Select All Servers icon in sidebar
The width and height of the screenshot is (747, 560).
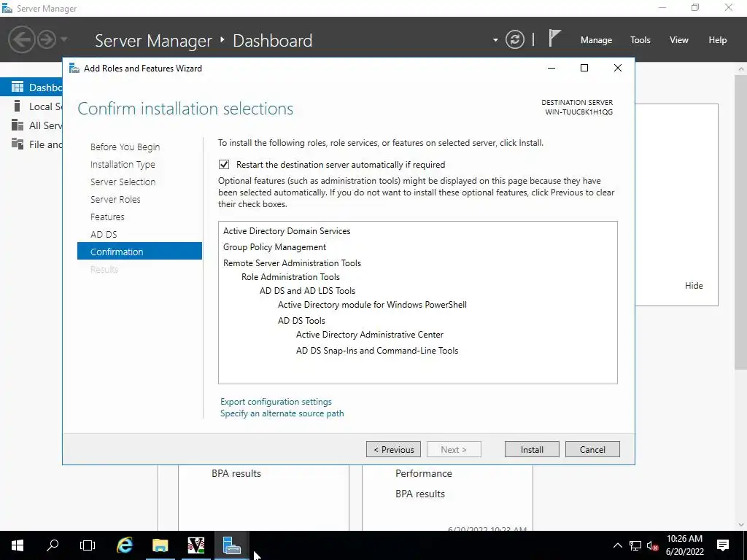click(x=18, y=125)
